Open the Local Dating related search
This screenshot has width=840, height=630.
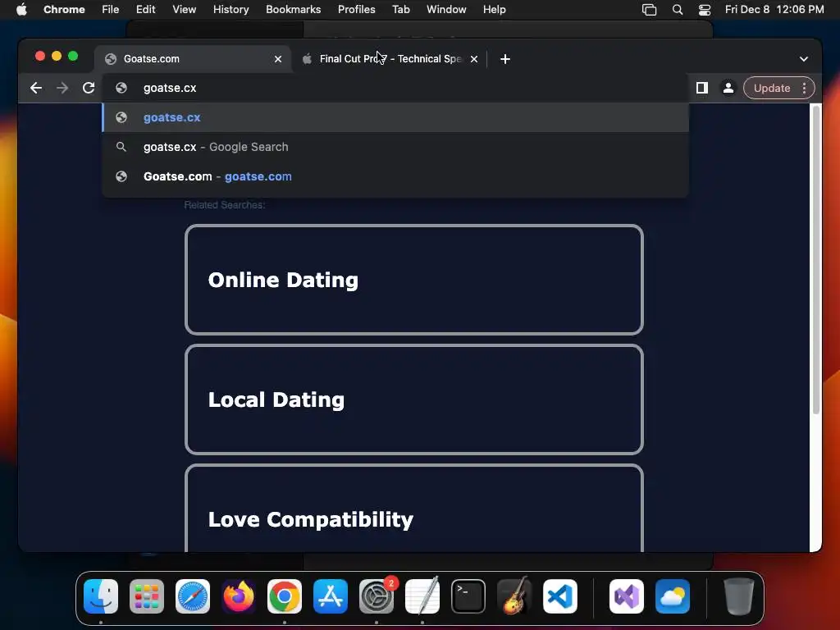(414, 399)
